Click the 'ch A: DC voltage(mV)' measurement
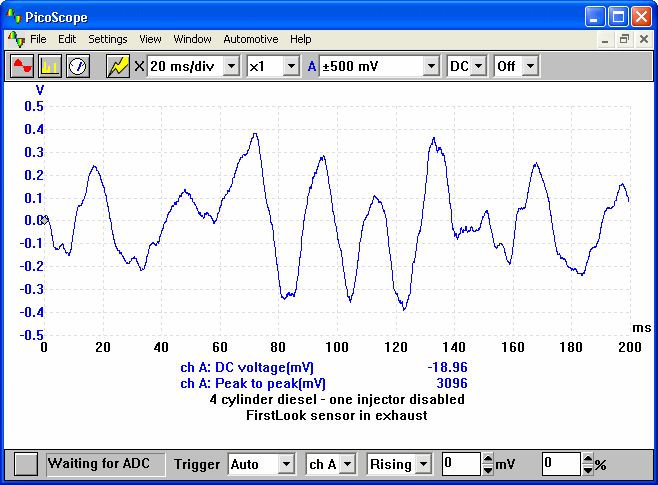The width and height of the screenshot is (658, 485). [247, 368]
